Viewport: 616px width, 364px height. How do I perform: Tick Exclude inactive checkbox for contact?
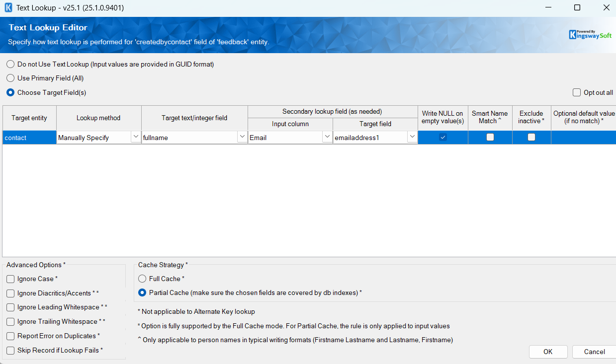click(531, 138)
